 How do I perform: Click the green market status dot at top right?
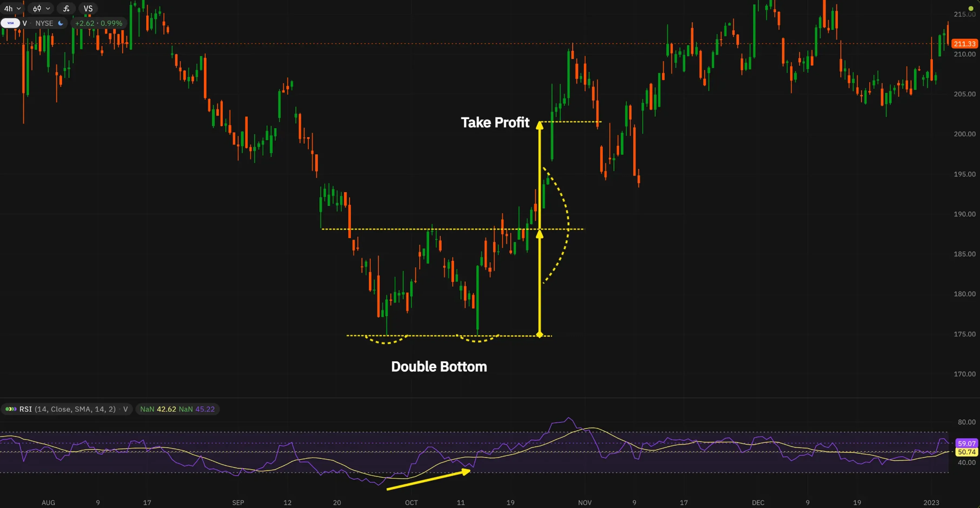point(971,8)
